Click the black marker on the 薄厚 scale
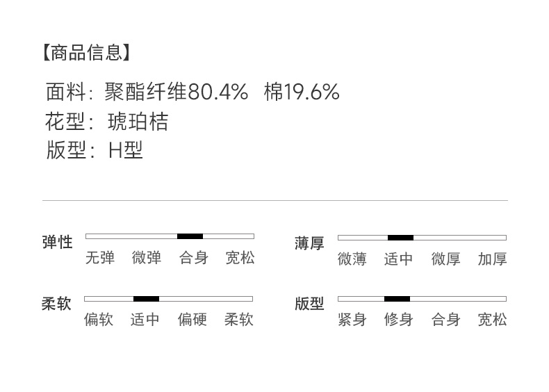Screen dimensions: 549x392 [400, 238]
